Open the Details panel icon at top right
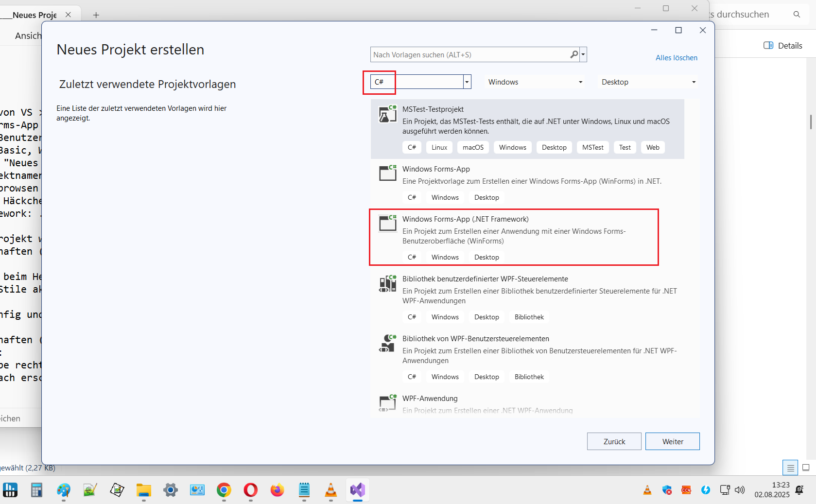 768,45
